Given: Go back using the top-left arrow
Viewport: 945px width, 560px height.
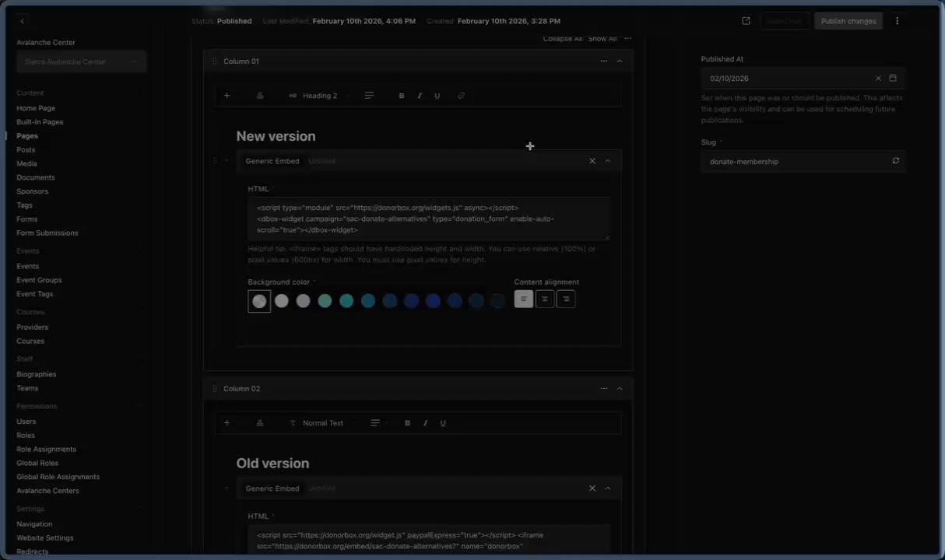Looking at the screenshot, I should 22,21.
